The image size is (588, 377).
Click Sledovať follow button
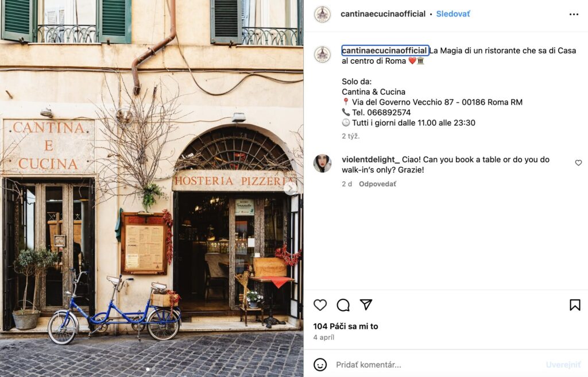452,14
